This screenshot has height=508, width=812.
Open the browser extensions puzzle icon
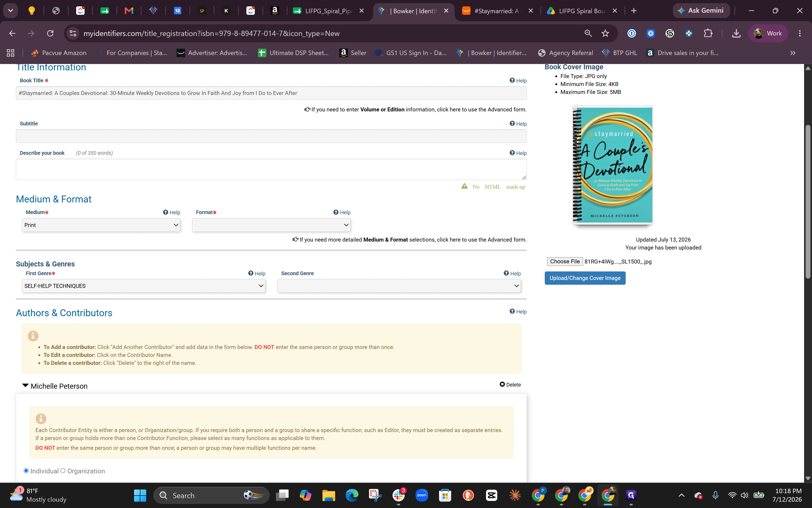point(708,33)
